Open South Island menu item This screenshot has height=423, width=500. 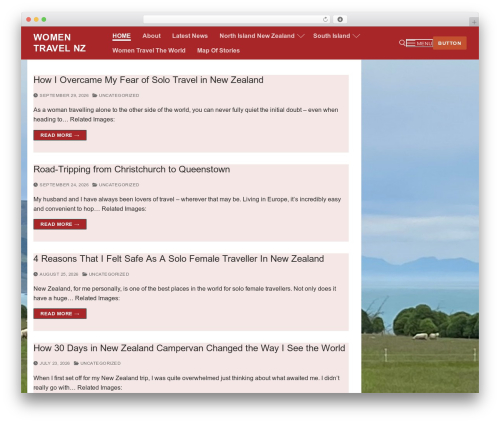[331, 36]
